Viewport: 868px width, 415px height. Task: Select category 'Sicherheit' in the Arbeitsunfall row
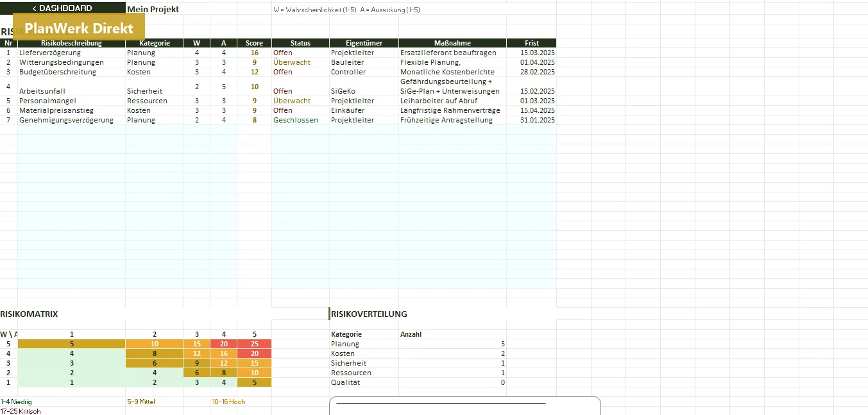tap(155, 87)
